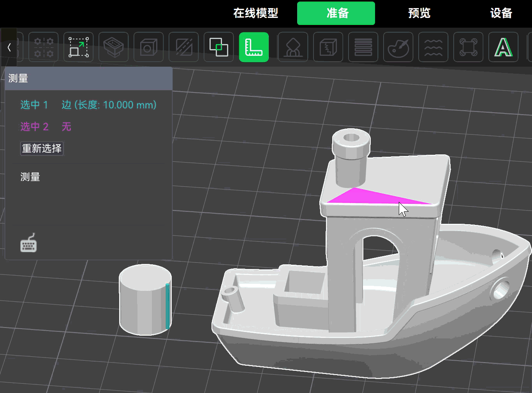The width and height of the screenshot is (532, 393).
Task: Click the 测量 panel title bar
Action: [x=88, y=78]
